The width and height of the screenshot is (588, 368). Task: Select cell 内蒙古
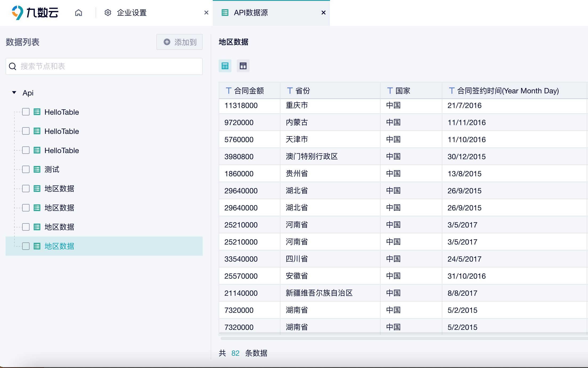[330, 122]
